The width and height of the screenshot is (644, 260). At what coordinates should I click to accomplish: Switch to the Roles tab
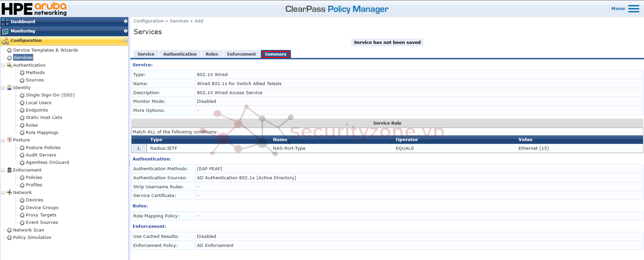pos(212,54)
